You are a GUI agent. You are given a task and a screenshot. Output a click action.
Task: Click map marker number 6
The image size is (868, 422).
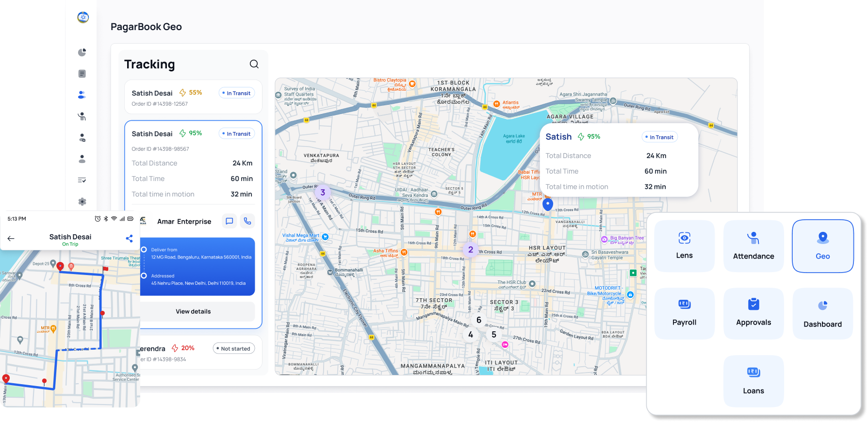[x=479, y=320]
